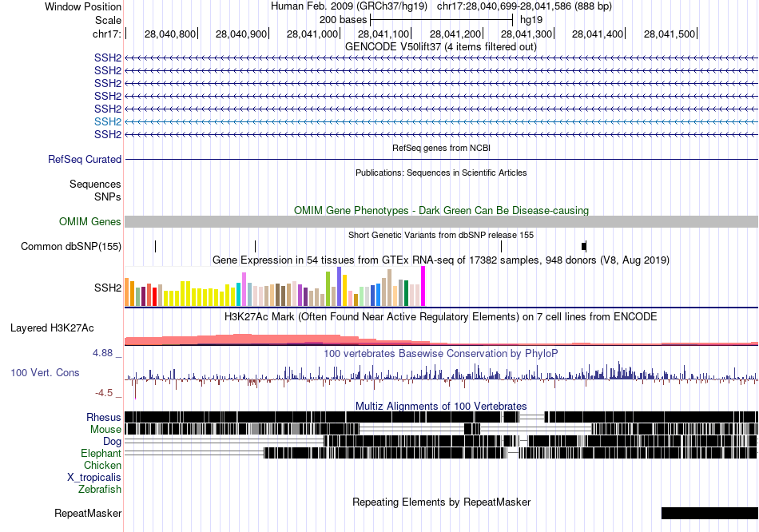Open Publications: Sequences in Scientific Articles title

(441, 173)
